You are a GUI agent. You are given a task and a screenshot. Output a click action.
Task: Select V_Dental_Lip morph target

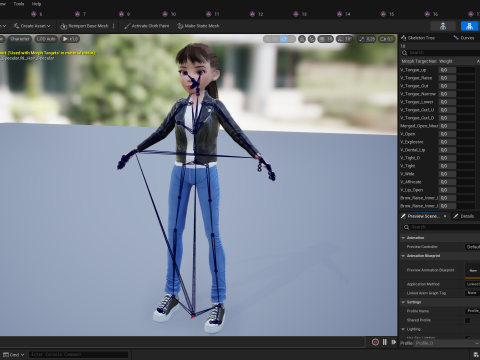pyautogui.click(x=412, y=150)
